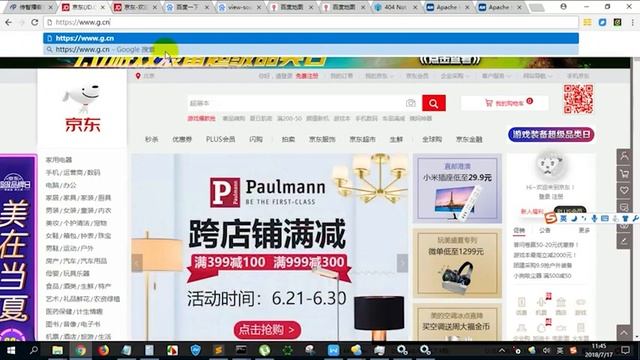Click the PLUS会员 navigation link
The width and height of the screenshot is (640, 360).
[x=220, y=140]
